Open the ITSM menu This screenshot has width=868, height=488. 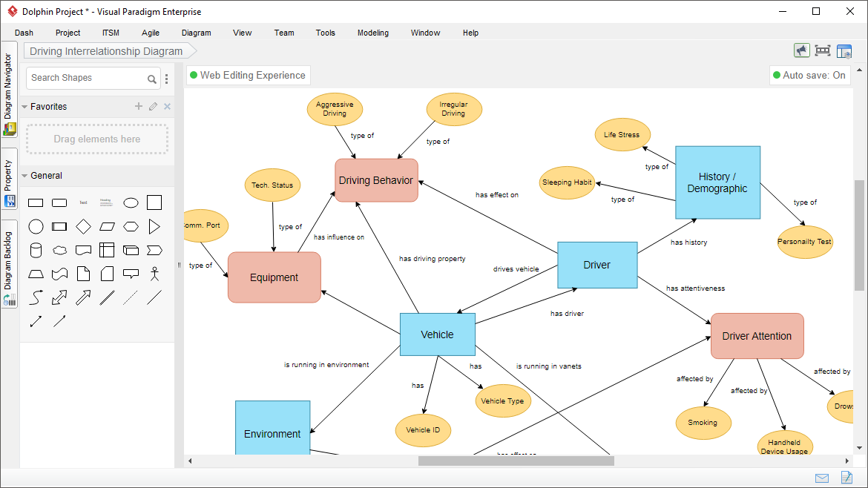pos(111,33)
